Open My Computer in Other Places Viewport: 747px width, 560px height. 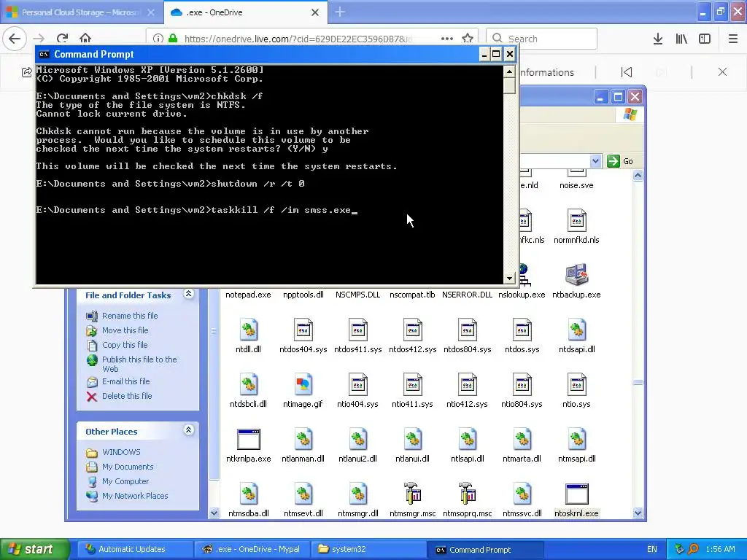125,481
